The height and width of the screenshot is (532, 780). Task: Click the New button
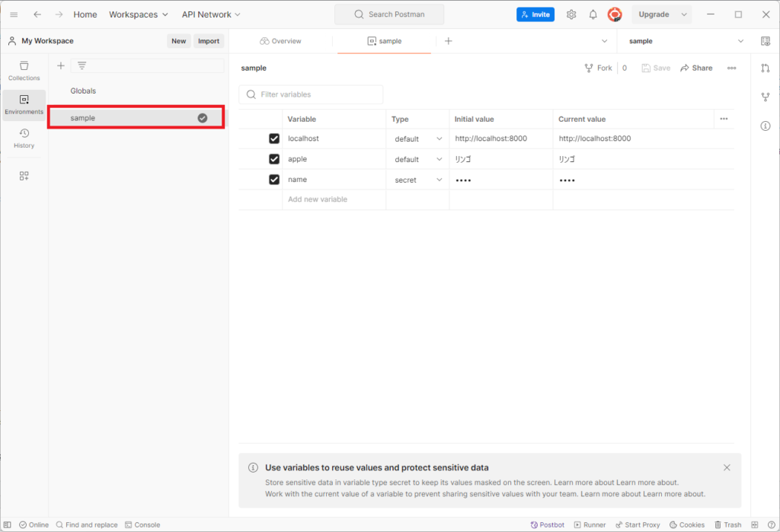pos(178,41)
